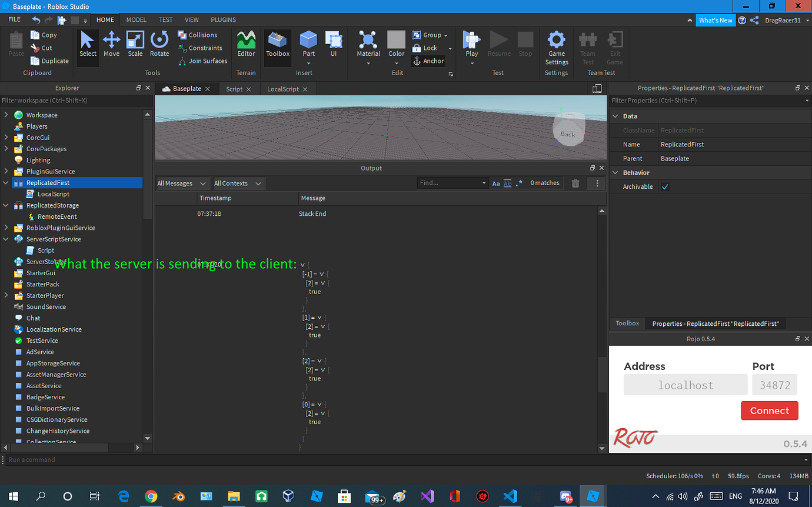This screenshot has width=812, height=507.
Task: Collapse the Data section in Properties
Action: coord(615,116)
